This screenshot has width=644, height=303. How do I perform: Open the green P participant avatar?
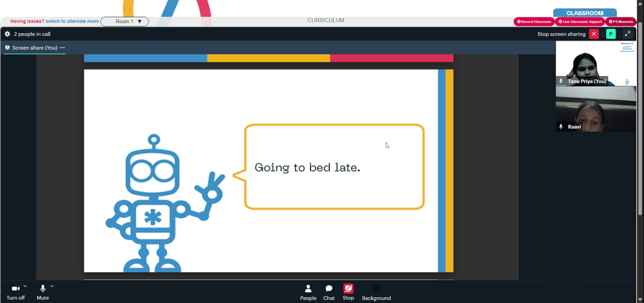(611, 34)
